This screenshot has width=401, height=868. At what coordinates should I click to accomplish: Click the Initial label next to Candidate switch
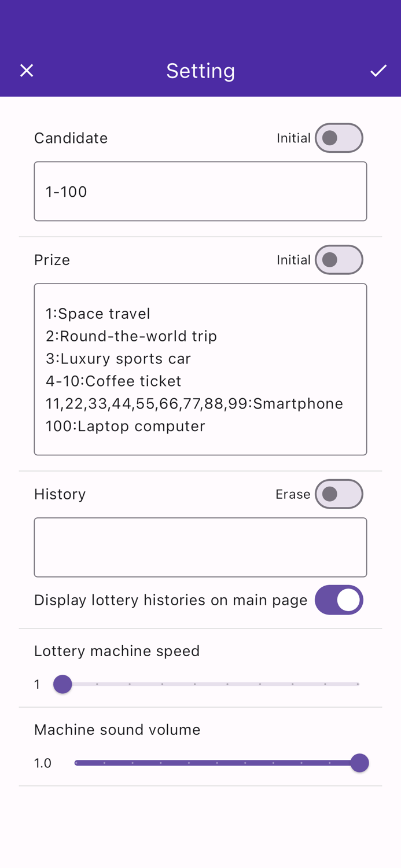pyautogui.click(x=294, y=138)
